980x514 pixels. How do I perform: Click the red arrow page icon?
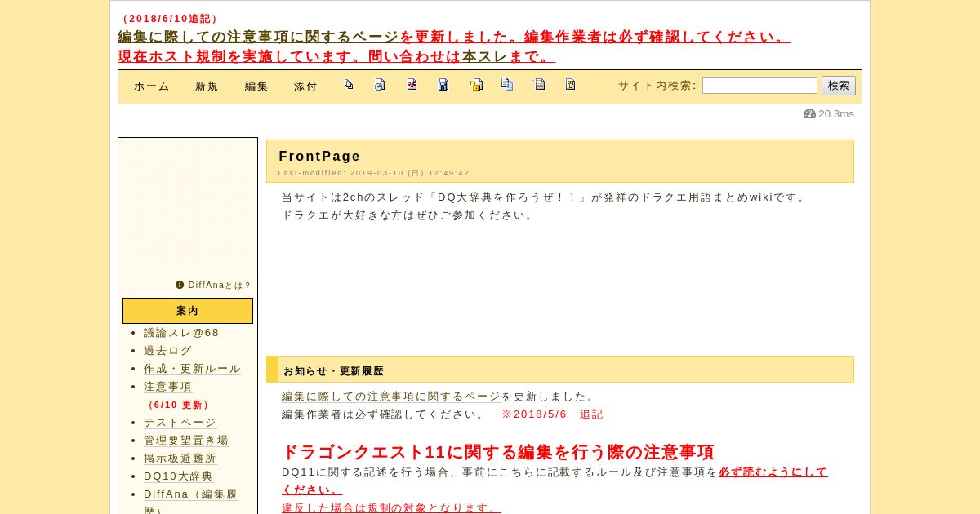(412, 84)
